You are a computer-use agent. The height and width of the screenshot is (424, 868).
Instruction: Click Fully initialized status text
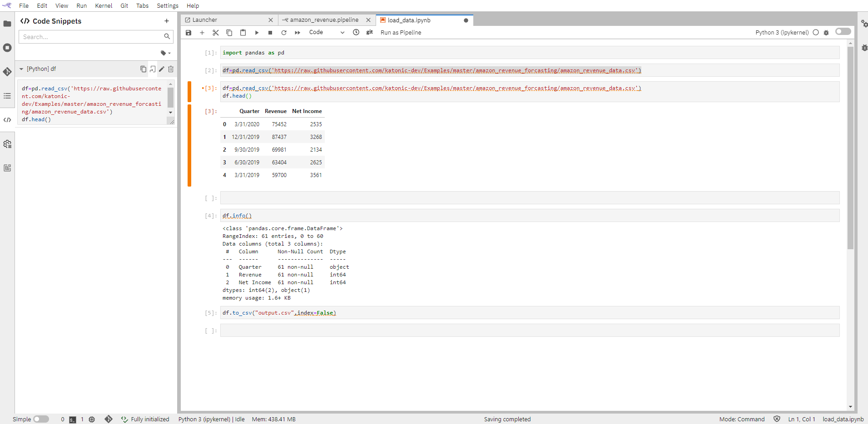pos(150,419)
